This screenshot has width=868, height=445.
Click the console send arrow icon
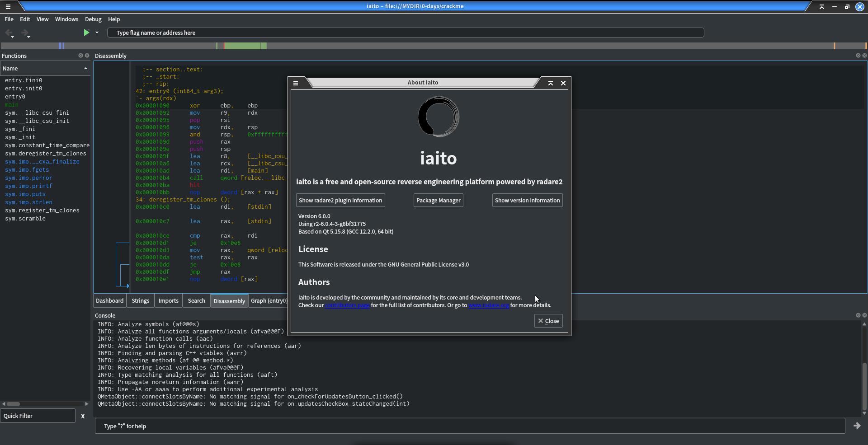coord(856,426)
